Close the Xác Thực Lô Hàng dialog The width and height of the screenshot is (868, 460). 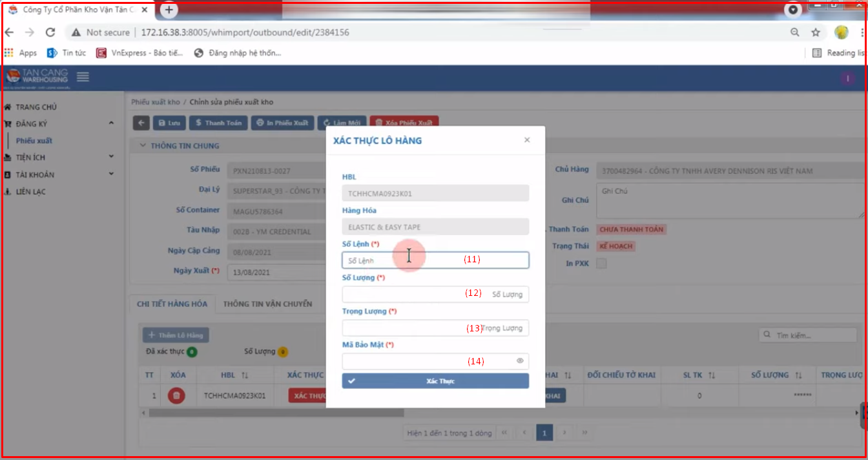pyautogui.click(x=527, y=140)
